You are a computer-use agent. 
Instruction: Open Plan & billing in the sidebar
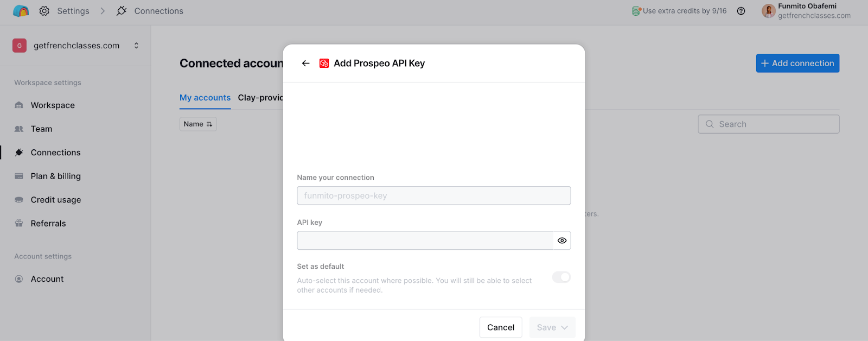click(x=55, y=176)
